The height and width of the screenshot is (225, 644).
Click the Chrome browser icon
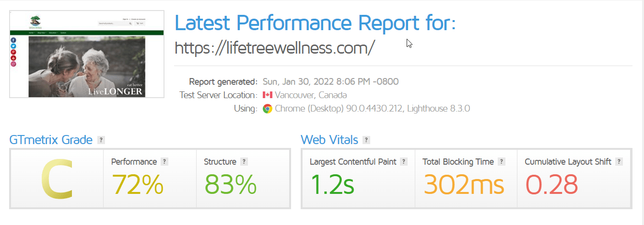pos(268,109)
